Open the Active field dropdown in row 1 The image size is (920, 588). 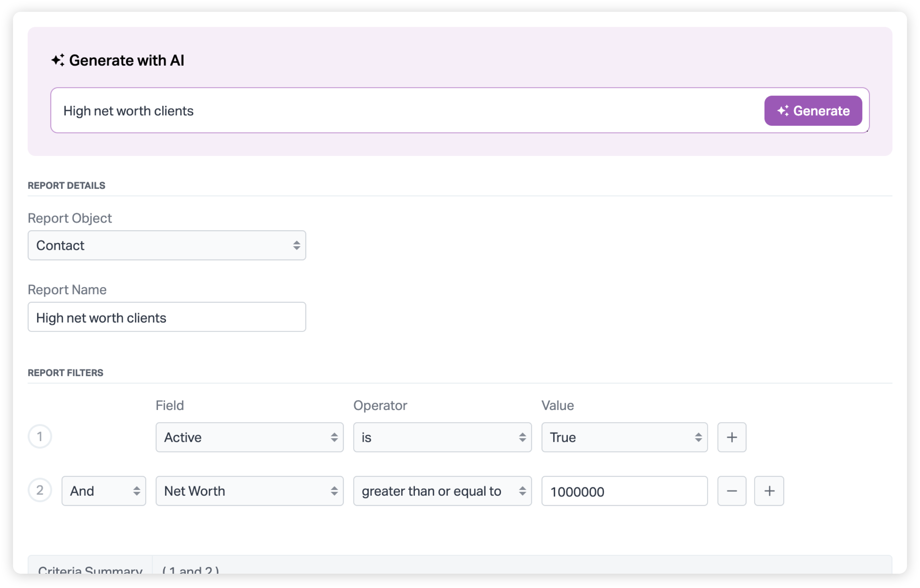pyautogui.click(x=249, y=437)
